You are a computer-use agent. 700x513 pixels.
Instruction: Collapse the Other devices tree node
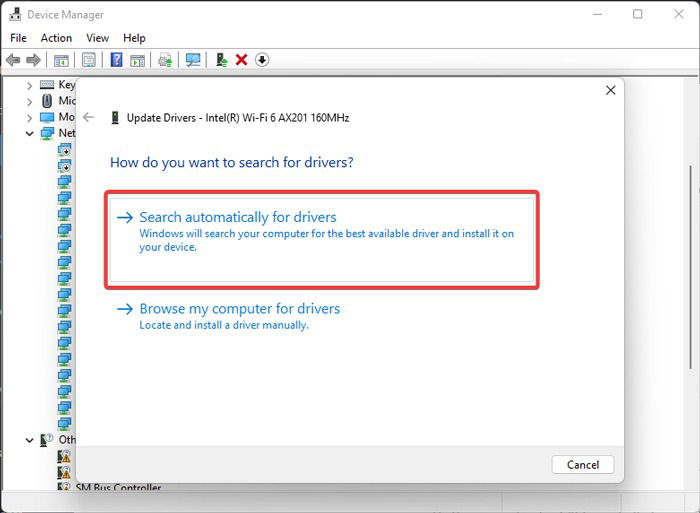coord(29,440)
